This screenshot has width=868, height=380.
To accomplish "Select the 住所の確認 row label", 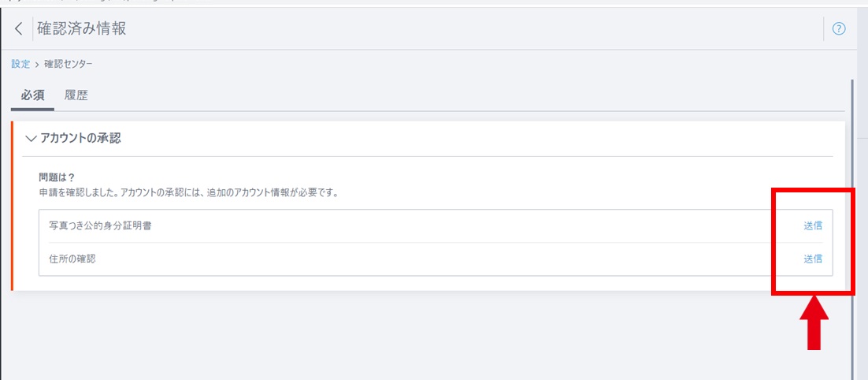I will pyautogui.click(x=72, y=258).
